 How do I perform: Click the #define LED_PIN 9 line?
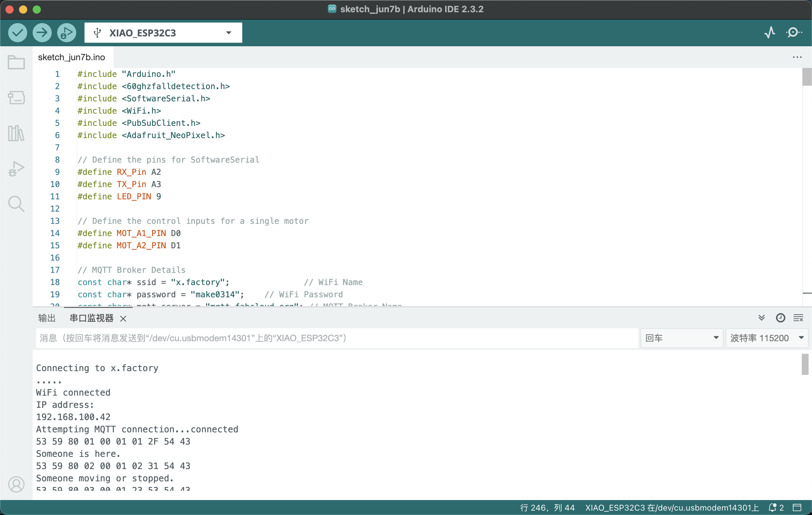[119, 197]
